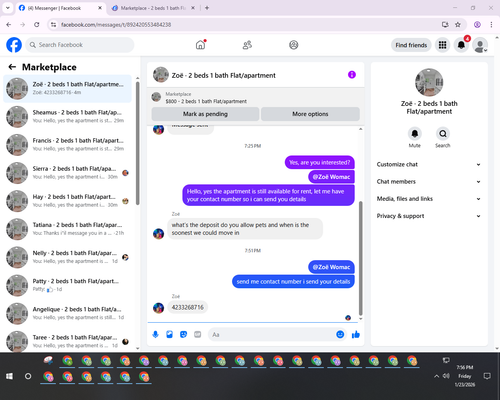Viewport: 500px width, 400px height.
Task: Expand Privacy & support section
Action: tap(429, 216)
